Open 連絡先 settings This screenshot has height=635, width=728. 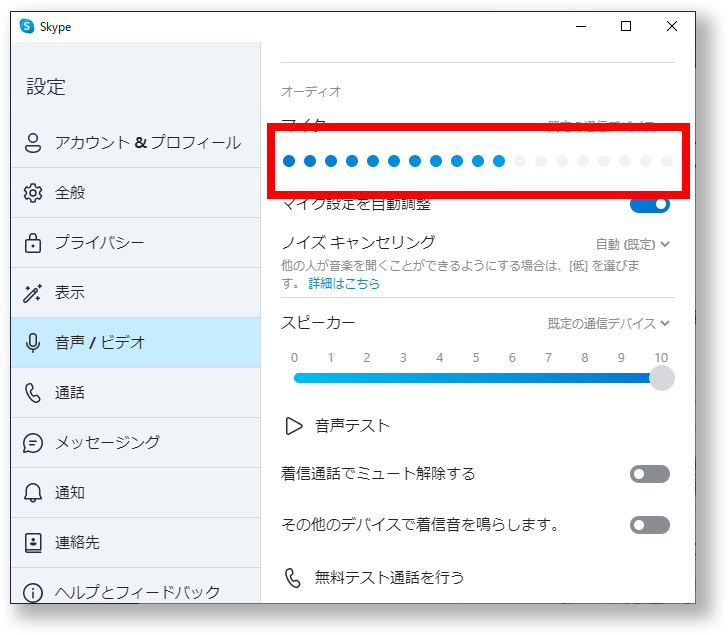[136, 543]
